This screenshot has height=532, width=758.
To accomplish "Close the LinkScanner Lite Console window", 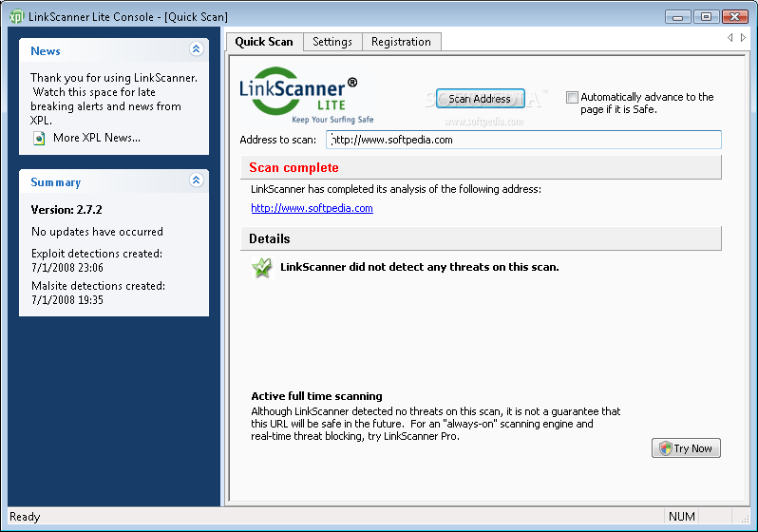I will pos(735,17).
